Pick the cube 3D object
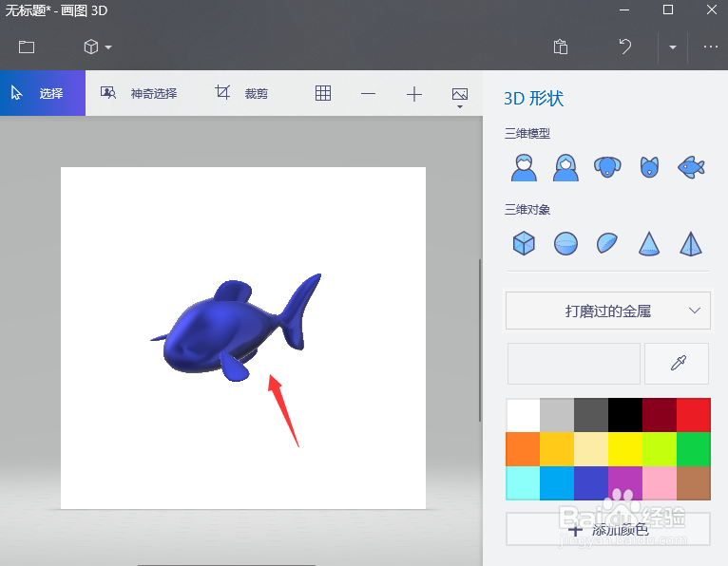 click(524, 243)
